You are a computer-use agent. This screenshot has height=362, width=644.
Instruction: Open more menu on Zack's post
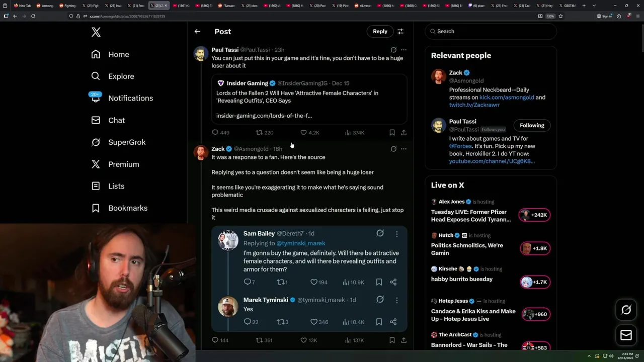[404, 149]
